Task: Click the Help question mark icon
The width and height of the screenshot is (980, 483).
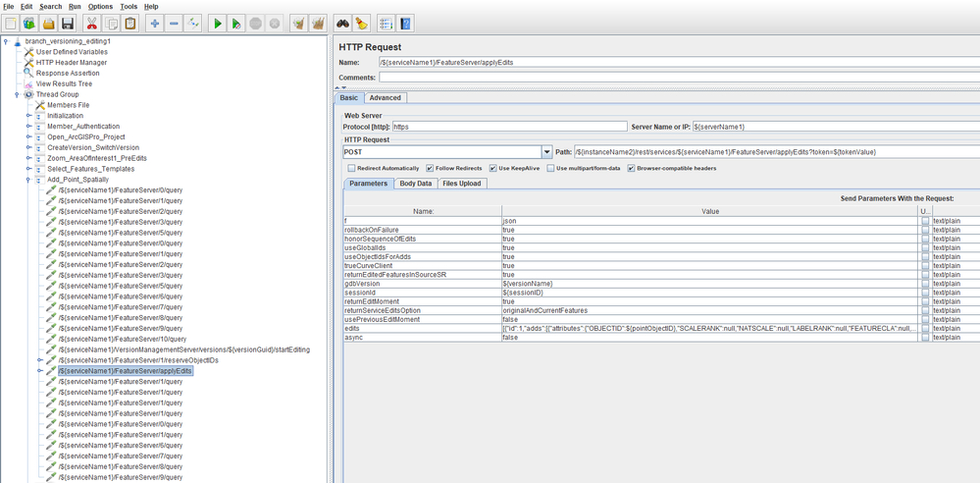Action: [405, 24]
